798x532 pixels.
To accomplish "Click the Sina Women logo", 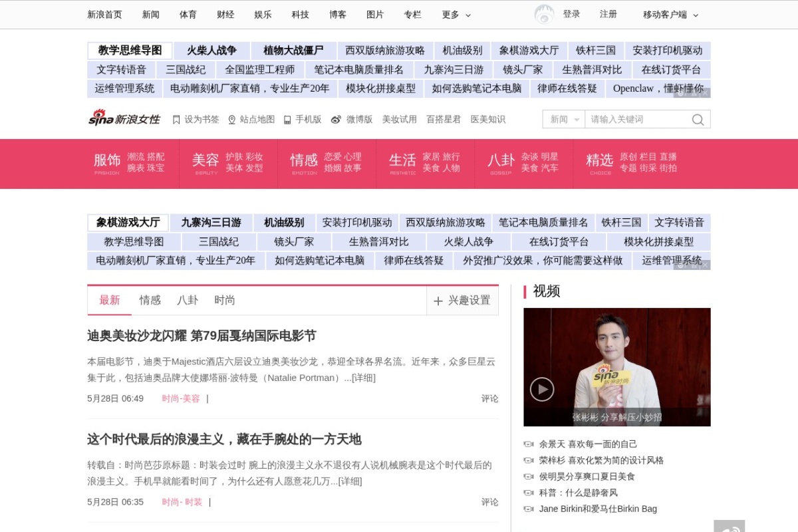I will coord(124,118).
